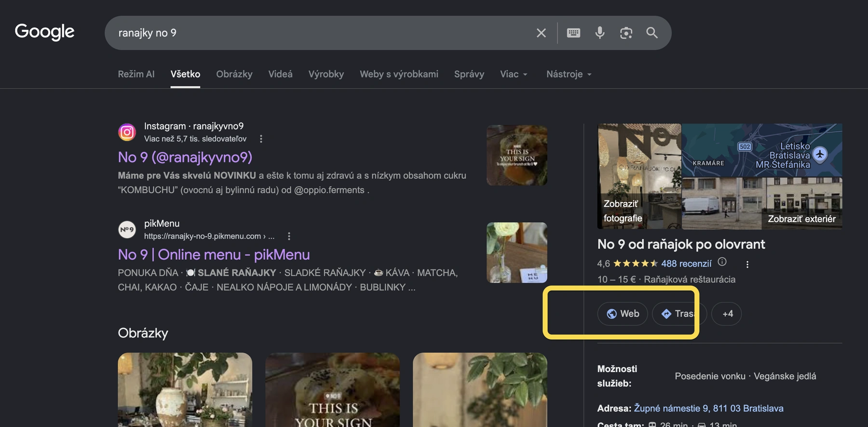
Task: Start voice search with microphone
Action: point(600,33)
